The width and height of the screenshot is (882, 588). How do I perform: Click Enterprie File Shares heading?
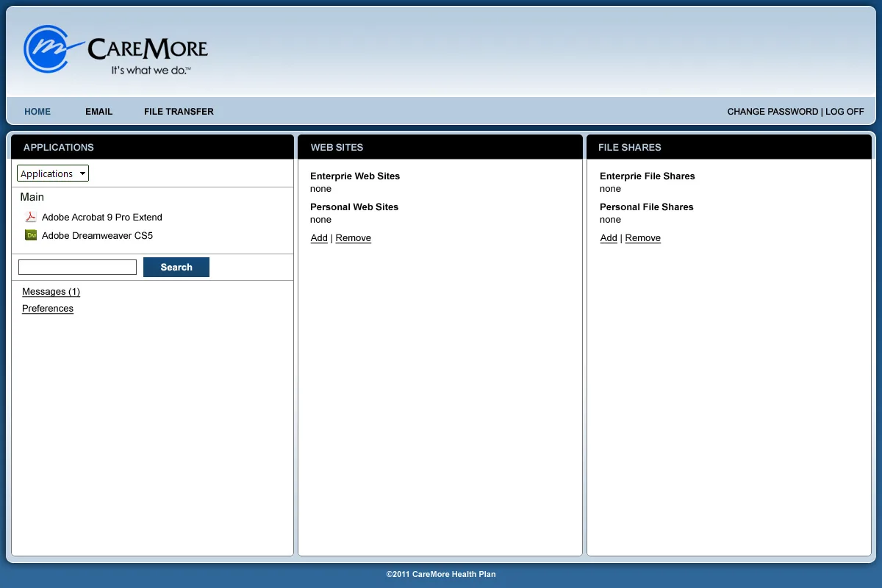pos(648,176)
